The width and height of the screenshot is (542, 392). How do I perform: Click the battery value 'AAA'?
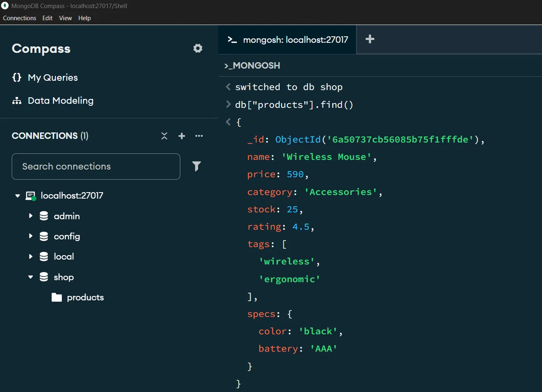point(323,349)
